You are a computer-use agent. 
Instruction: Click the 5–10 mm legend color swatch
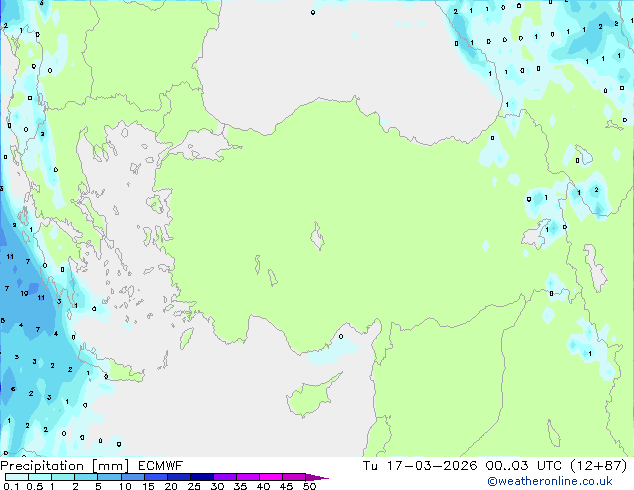[x=109, y=477]
